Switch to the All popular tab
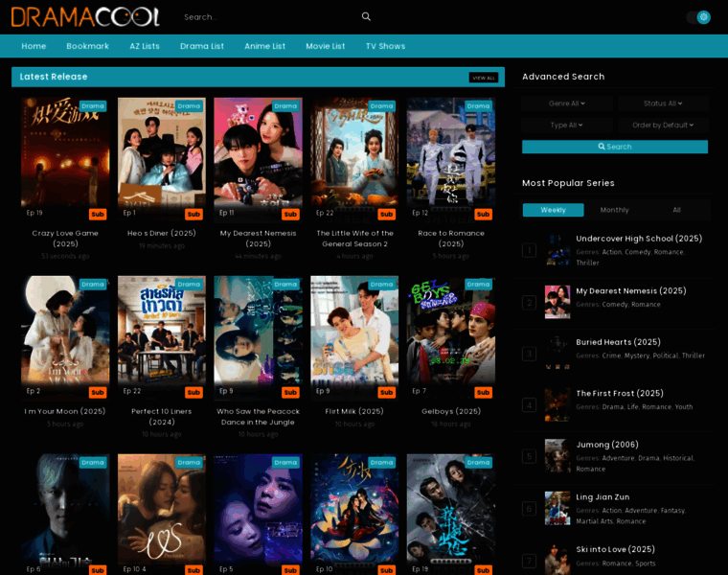Image resolution: width=728 pixels, height=575 pixels. [x=676, y=210]
